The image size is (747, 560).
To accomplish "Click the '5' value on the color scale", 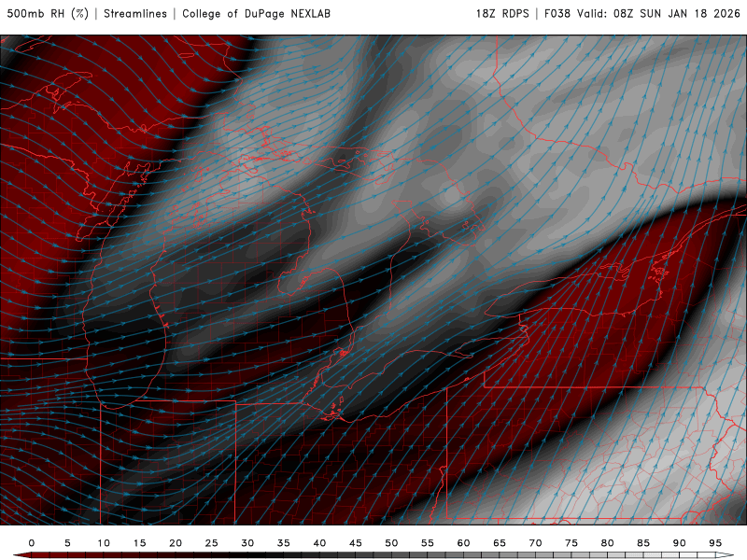I will (67, 543).
